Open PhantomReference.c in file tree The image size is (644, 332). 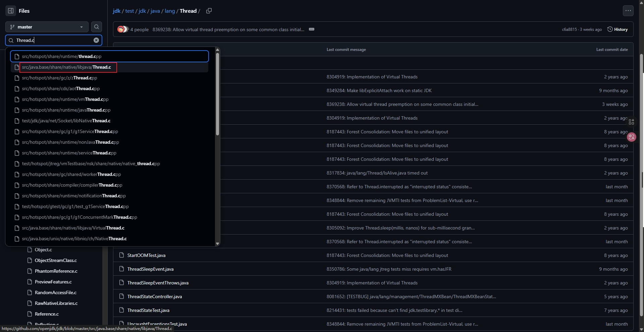(x=56, y=271)
